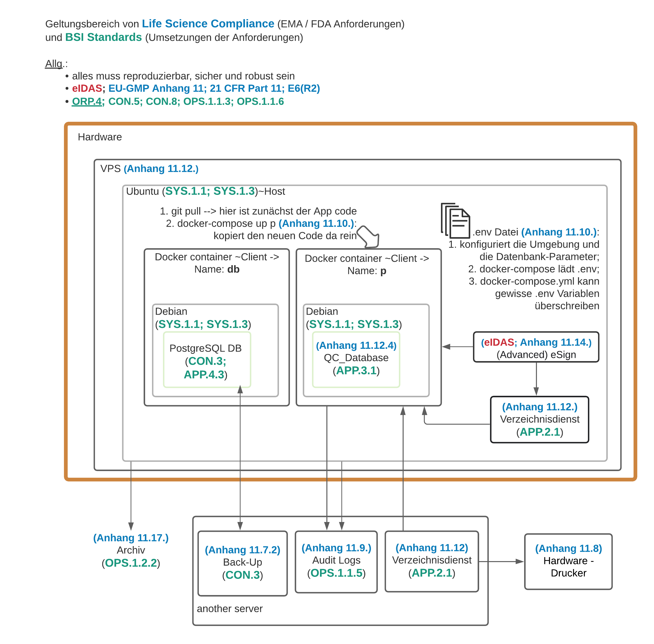Click the 'Hardware' label in the orange frame
This screenshot has height=644, width=654.
pos(99,137)
